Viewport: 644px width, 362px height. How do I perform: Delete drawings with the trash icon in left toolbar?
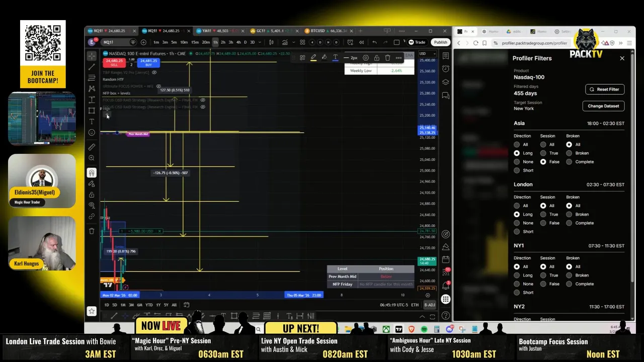[92, 231]
